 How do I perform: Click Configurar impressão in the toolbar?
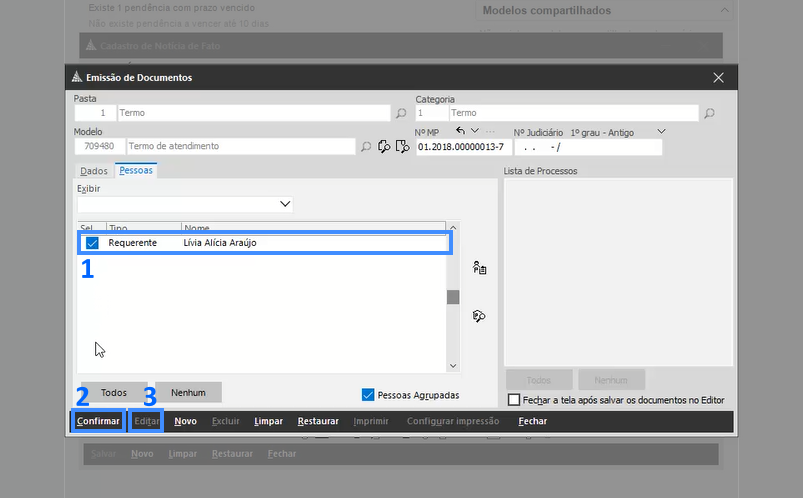[453, 421]
